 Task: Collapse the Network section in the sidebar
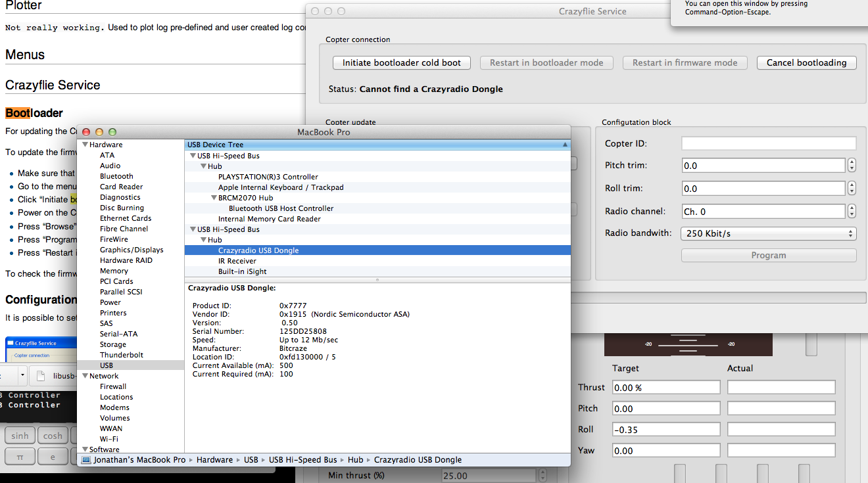pos(85,376)
